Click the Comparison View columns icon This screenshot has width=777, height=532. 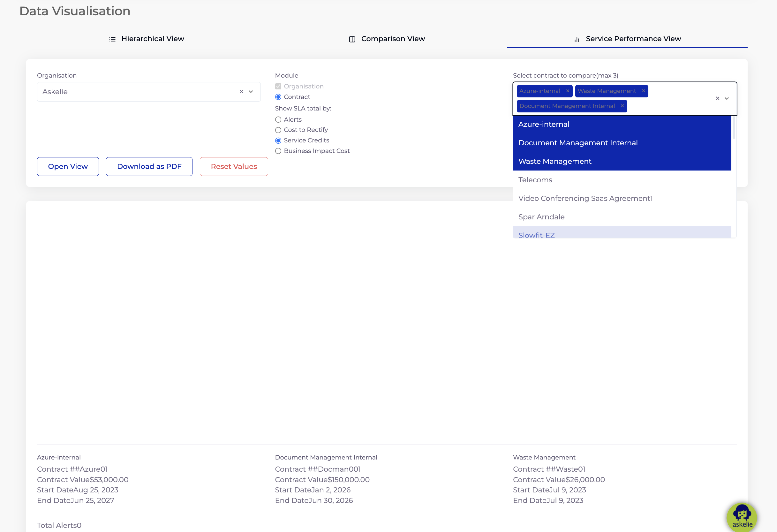point(352,39)
